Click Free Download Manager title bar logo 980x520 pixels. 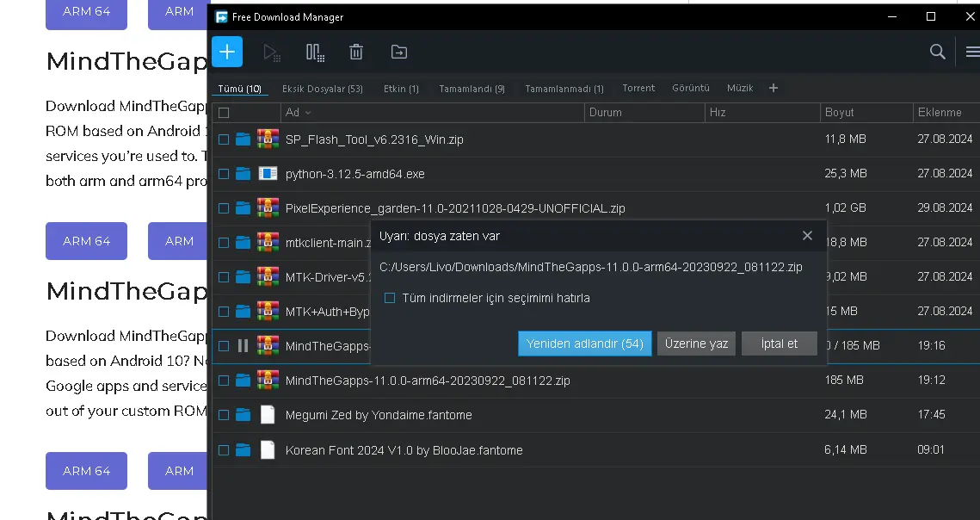point(221,17)
